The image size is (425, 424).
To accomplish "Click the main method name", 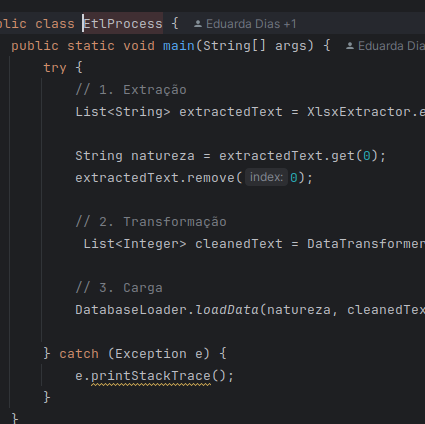I will click(179, 46).
